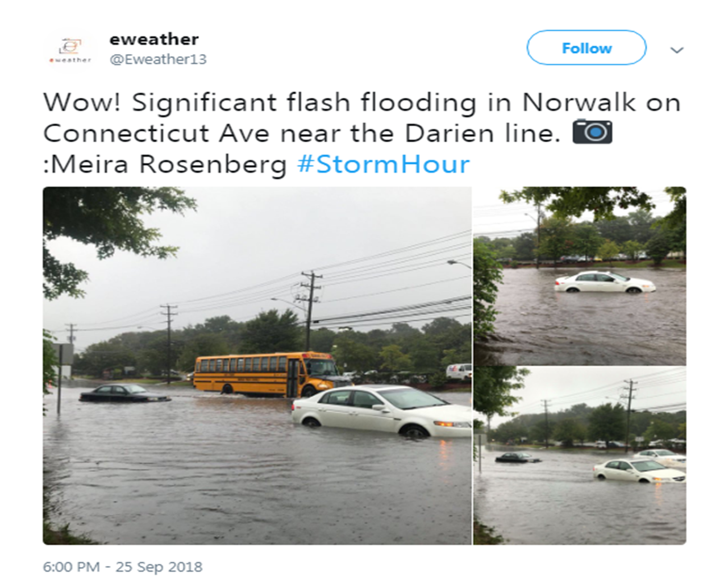Click the camera emoji in the tweet
Image resolution: width=728 pixels, height=583 pixels.
pyautogui.click(x=592, y=131)
